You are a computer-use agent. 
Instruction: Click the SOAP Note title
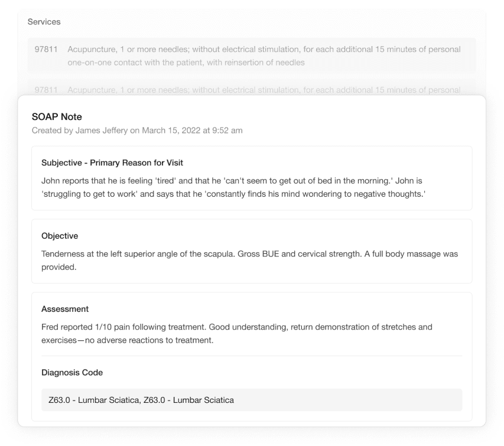[57, 117]
